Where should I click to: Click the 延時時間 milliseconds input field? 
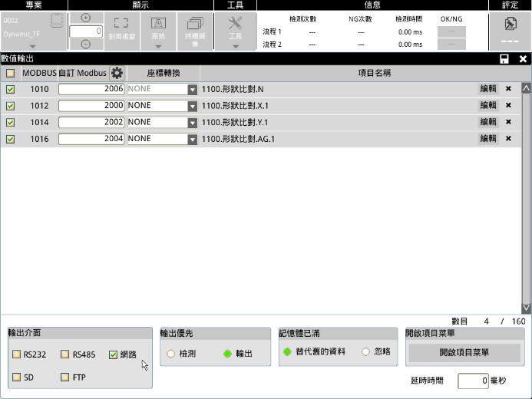[x=473, y=381]
